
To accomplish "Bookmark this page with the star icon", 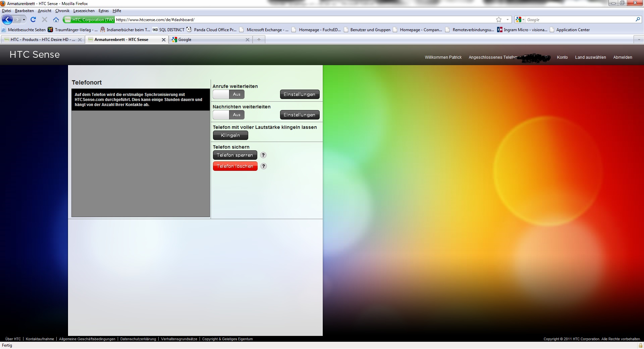I will (499, 20).
